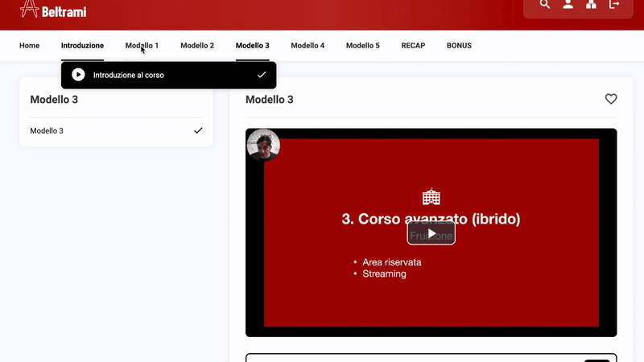Open the Introduzione al corso lesson

(x=129, y=75)
